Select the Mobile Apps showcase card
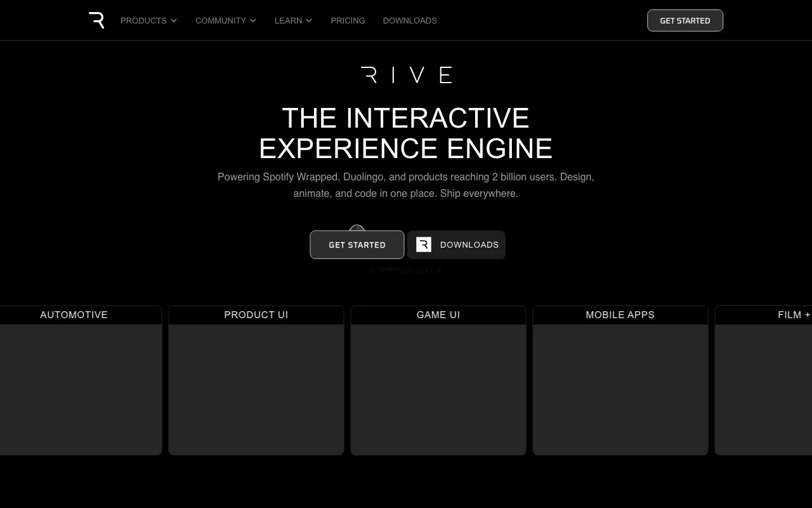This screenshot has width=812, height=508. point(620,380)
